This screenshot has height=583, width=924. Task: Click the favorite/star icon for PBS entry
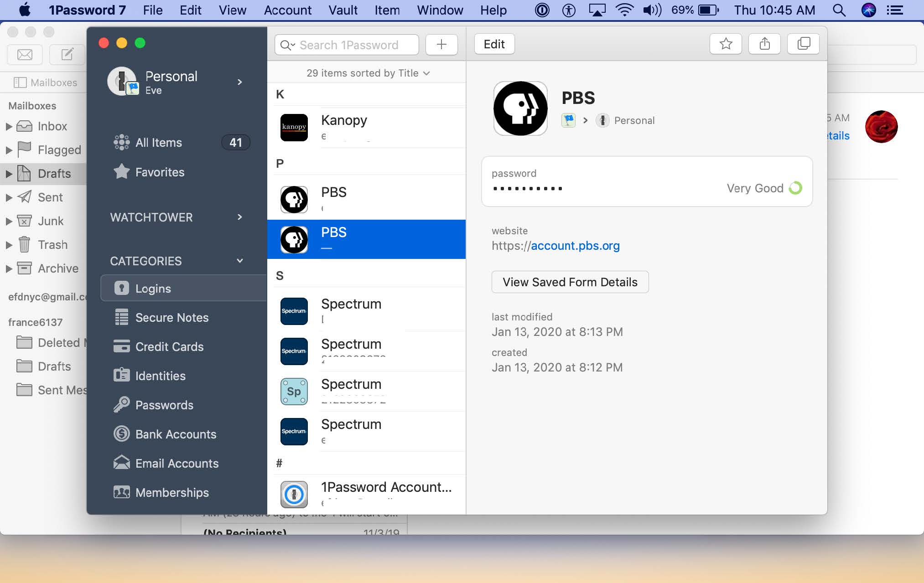click(727, 44)
